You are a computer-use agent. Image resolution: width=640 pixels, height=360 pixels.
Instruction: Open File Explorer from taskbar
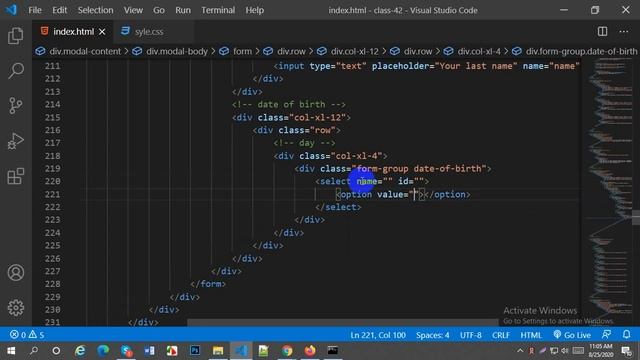(218, 351)
